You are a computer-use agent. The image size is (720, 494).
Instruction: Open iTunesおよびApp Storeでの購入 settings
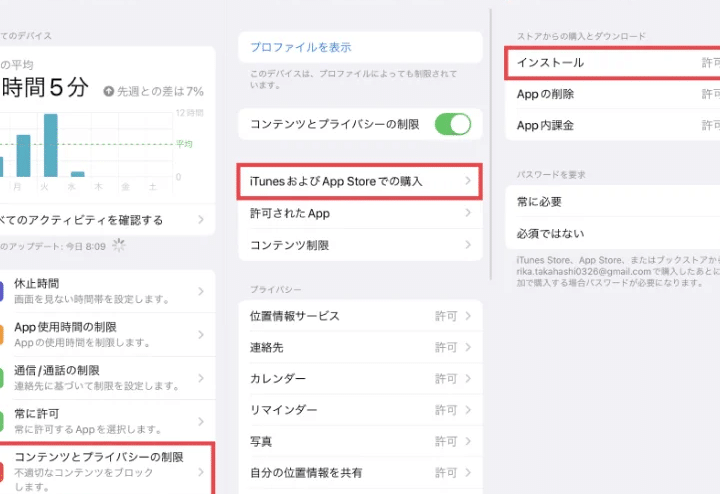coord(360,181)
